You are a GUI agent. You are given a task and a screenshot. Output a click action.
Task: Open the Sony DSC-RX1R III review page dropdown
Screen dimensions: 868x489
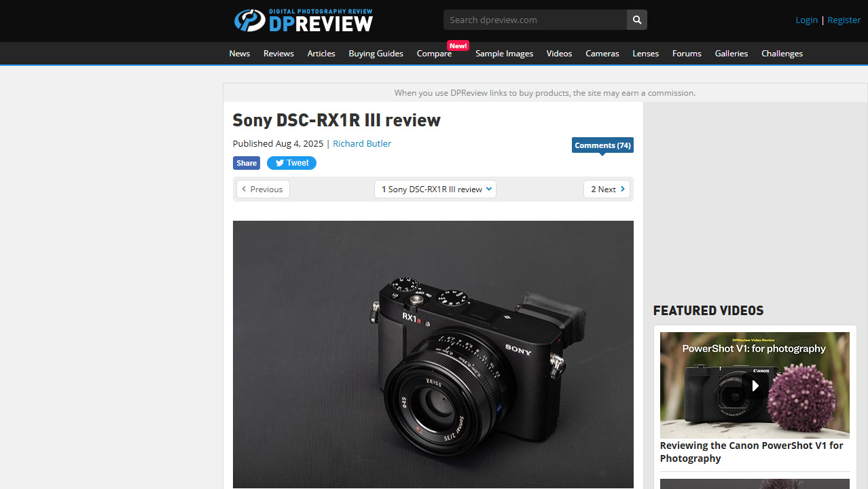point(435,189)
